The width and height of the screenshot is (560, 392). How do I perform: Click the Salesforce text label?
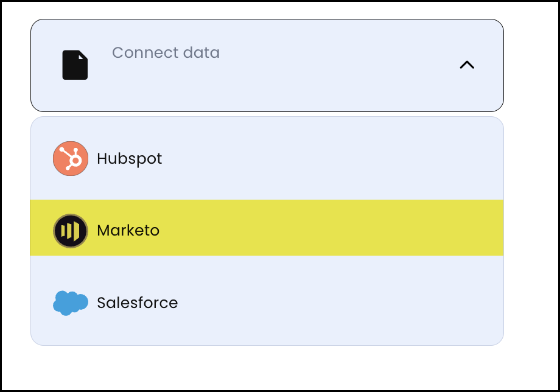click(x=137, y=302)
